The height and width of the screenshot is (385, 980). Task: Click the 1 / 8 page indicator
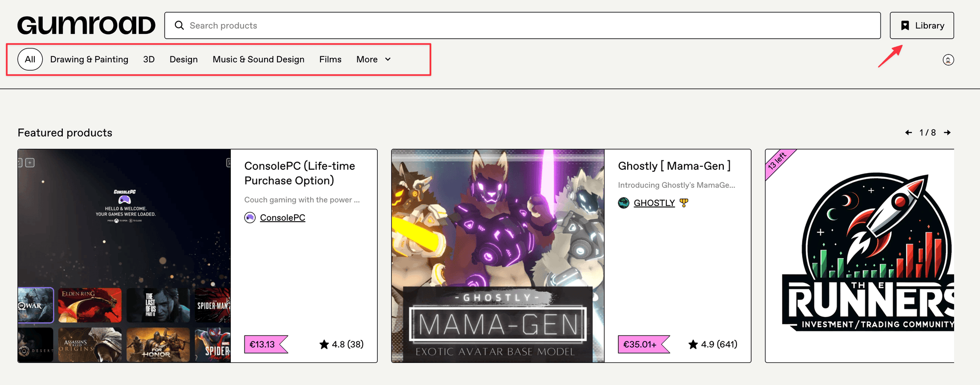[x=928, y=132]
